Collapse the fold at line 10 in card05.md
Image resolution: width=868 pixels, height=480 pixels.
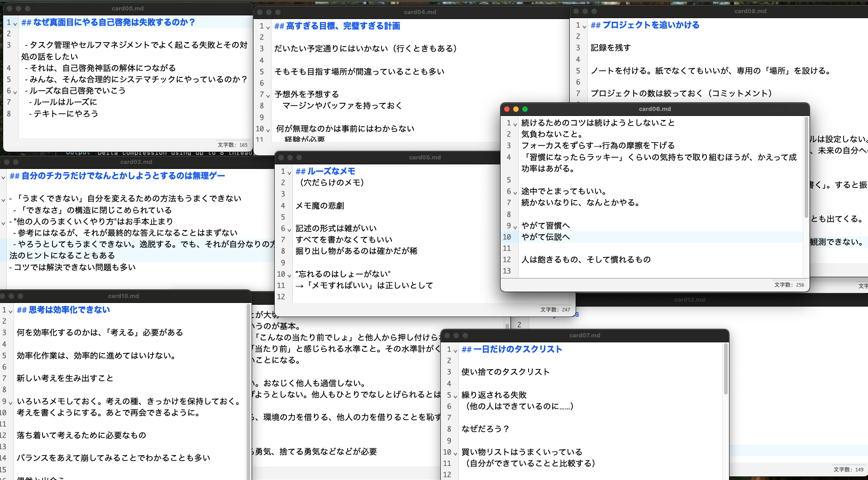tap(289, 275)
